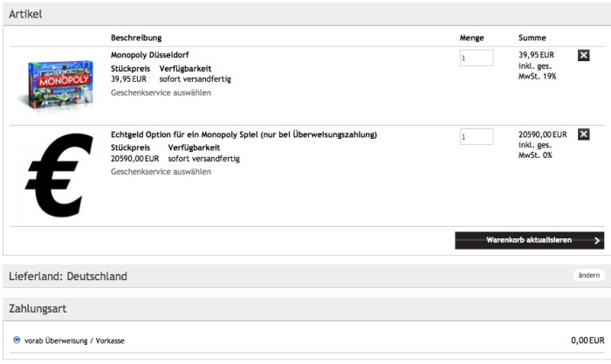Click the Beschreibung column header
Image resolution: width=611 pixels, height=364 pixels.
[136, 38]
